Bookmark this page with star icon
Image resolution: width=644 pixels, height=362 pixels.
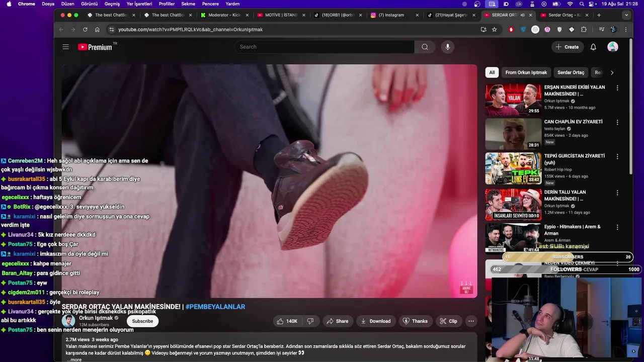click(x=495, y=30)
